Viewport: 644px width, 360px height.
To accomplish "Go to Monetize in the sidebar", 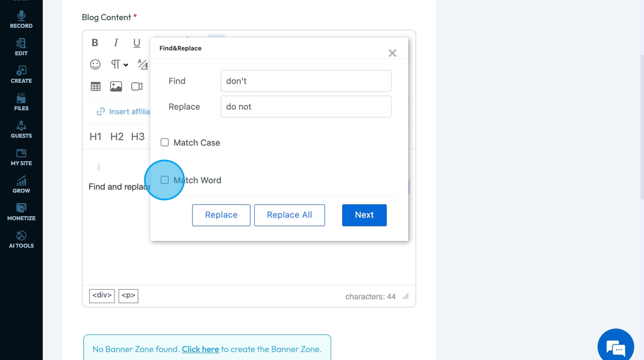I will pyautogui.click(x=21, y=212).
